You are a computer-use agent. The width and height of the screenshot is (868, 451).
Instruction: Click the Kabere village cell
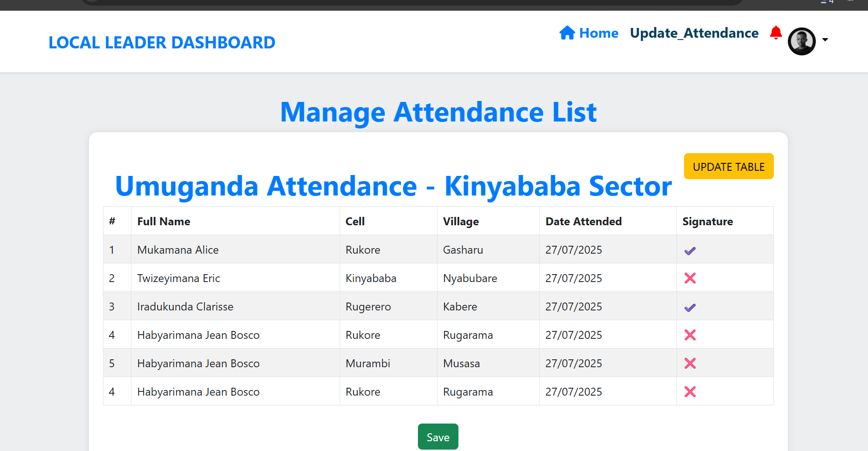(460, 307)
